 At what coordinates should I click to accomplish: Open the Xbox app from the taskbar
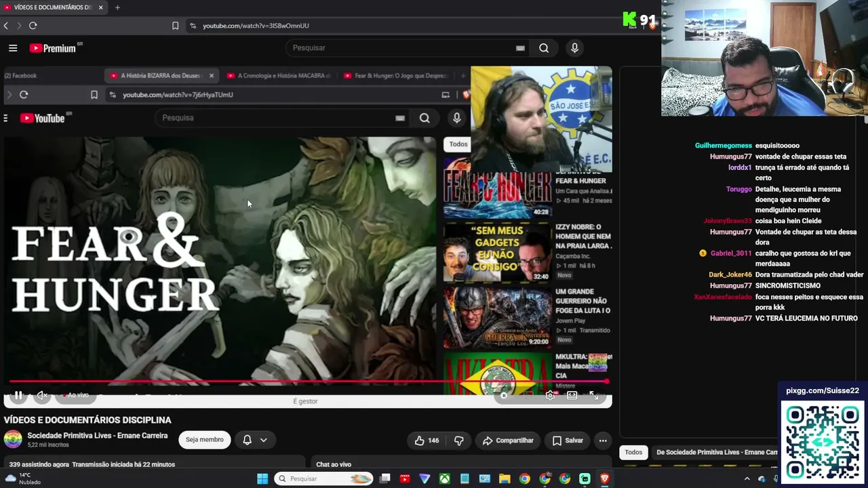click(444, 479)
